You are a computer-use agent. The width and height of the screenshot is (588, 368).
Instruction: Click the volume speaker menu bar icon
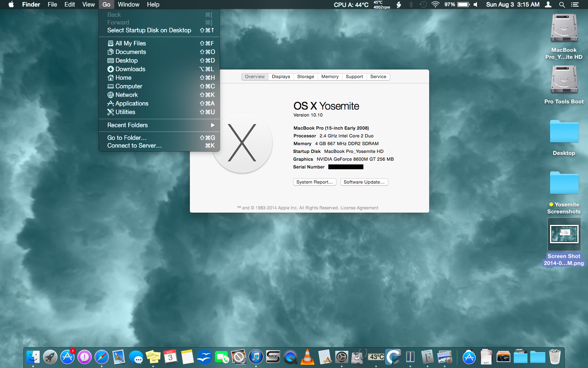(x=475, y=4)
